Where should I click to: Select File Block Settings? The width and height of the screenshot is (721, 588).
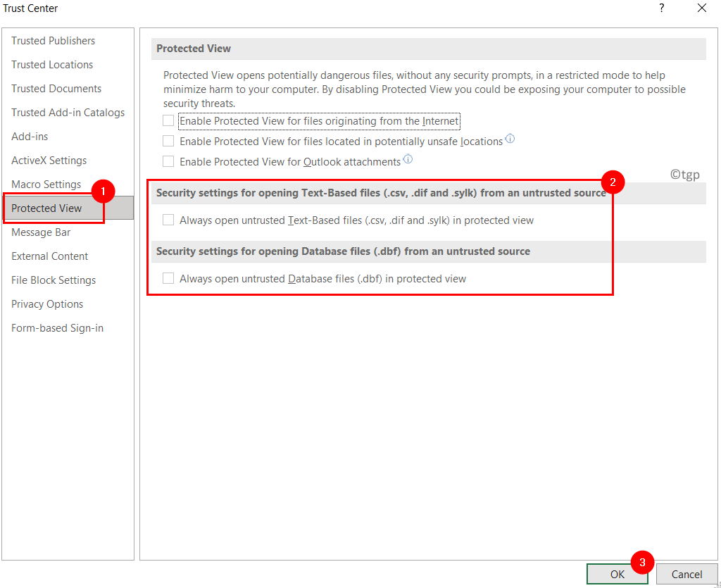tap(53, 280)
